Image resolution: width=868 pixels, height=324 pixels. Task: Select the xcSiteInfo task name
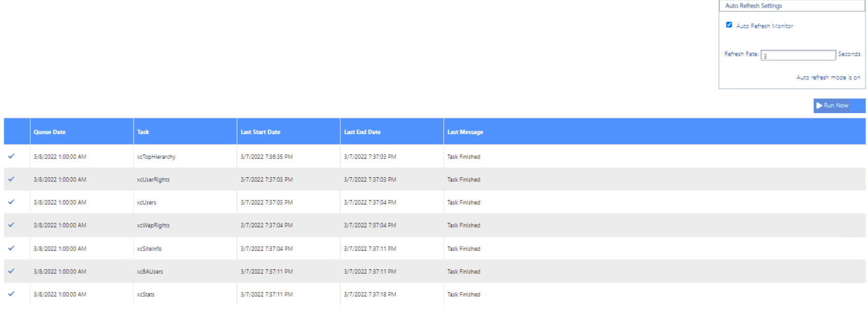(149, 249)
